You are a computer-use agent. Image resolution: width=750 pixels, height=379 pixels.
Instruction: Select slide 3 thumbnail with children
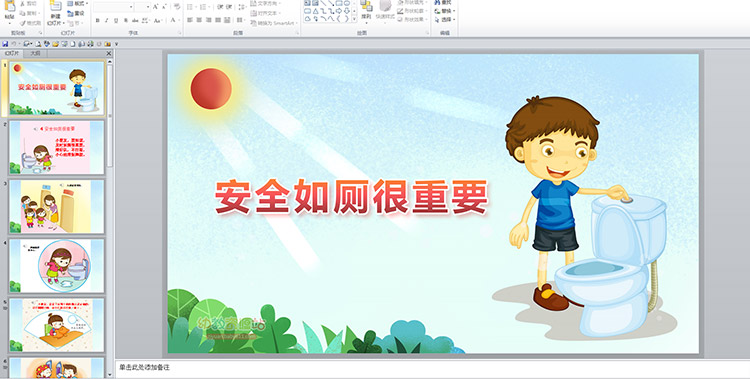56,207
